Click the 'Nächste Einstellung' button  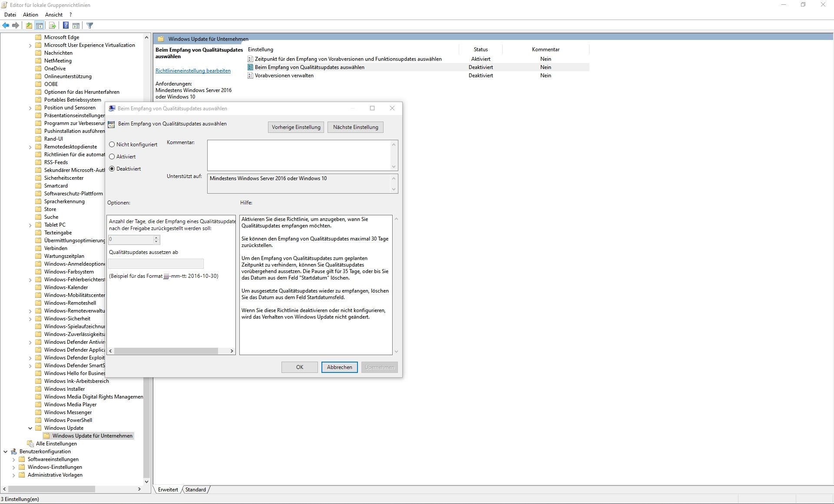pos(356,127)
